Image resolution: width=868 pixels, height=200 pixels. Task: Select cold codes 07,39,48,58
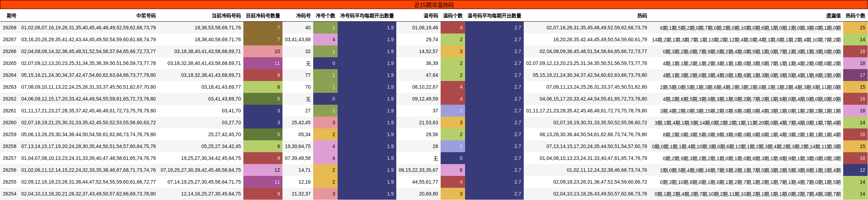298,158
